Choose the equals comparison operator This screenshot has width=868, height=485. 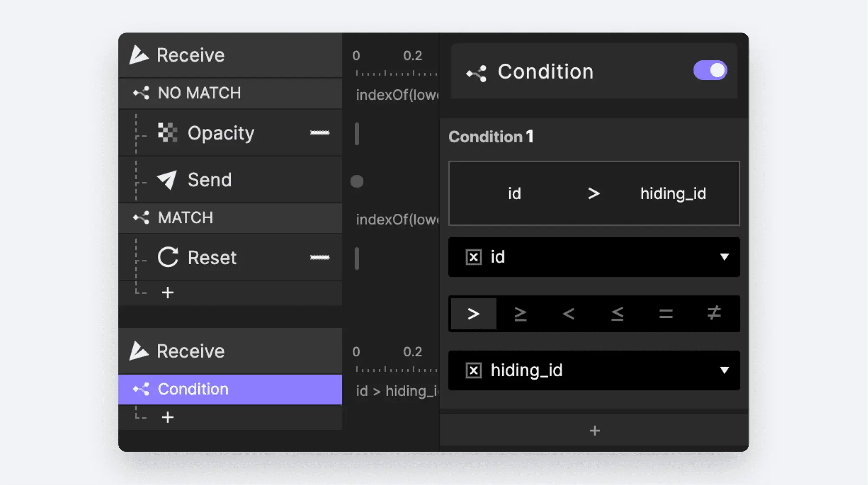[666, 314]
